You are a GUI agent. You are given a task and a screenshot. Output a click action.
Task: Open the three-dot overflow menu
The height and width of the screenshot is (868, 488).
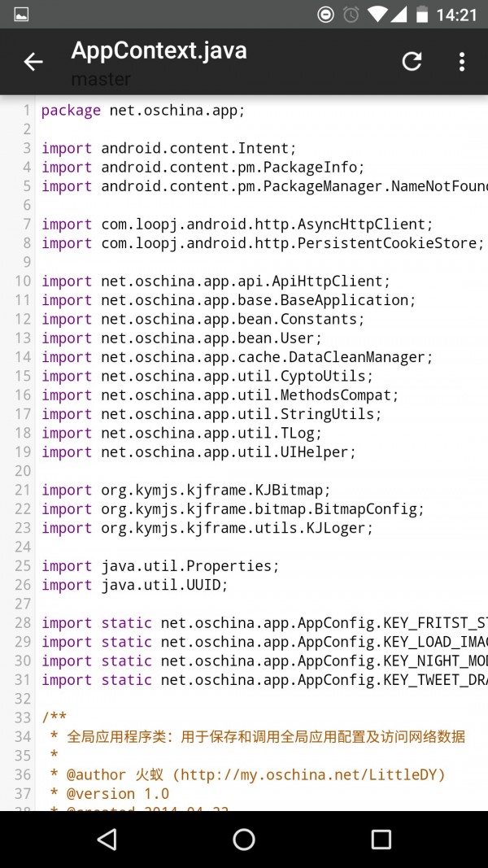[x=461, y=62]
